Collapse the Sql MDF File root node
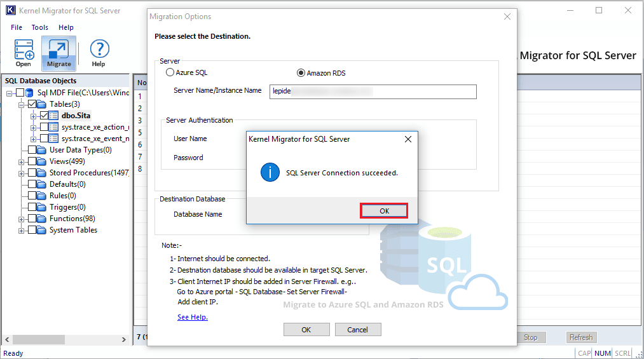The width and height of the screenshot is (644, 359). coord(9,93)
